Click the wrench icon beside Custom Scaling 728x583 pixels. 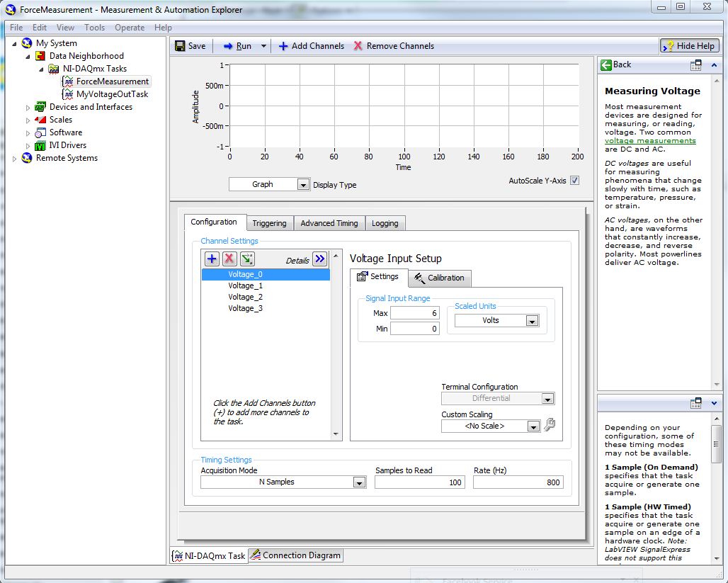[550, 425]
